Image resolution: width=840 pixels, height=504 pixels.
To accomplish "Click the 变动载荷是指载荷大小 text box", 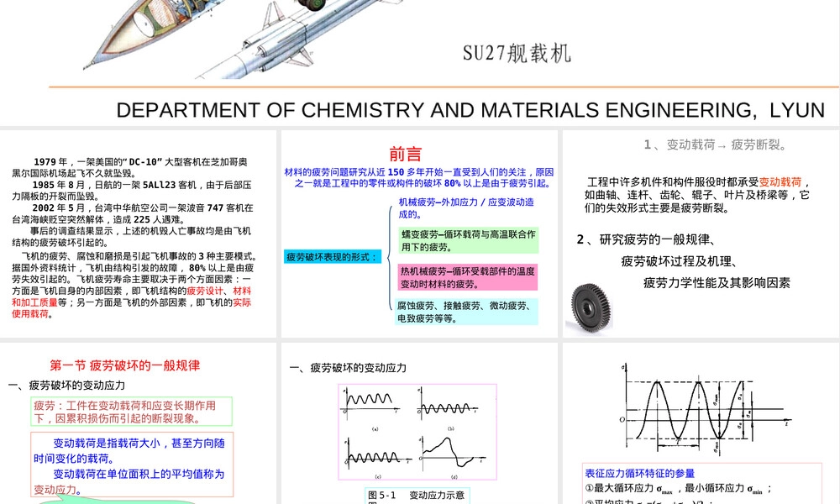I will pos(132,465).
